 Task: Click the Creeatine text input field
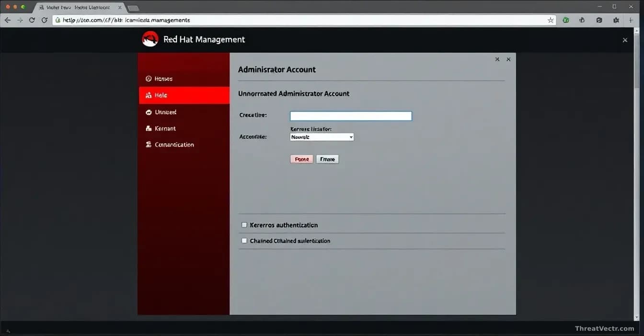coord(351,116)
